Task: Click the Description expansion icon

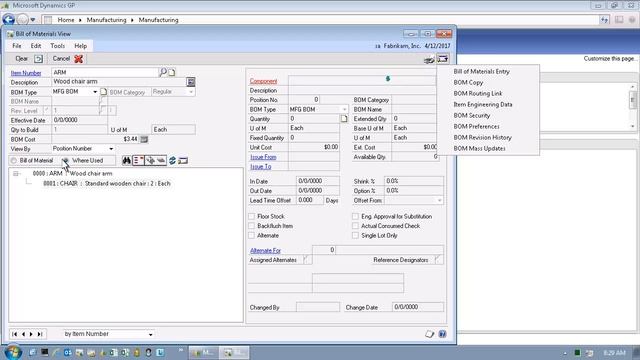Action: 191,82
